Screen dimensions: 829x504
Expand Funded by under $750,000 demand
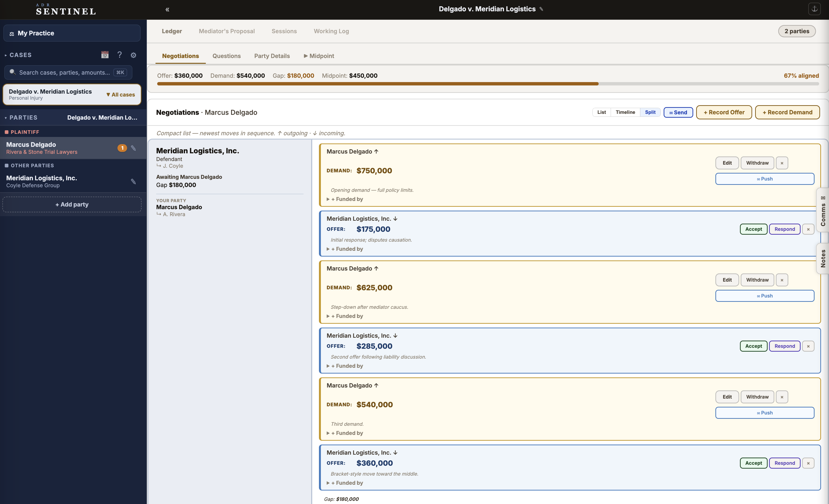[344, 199]
